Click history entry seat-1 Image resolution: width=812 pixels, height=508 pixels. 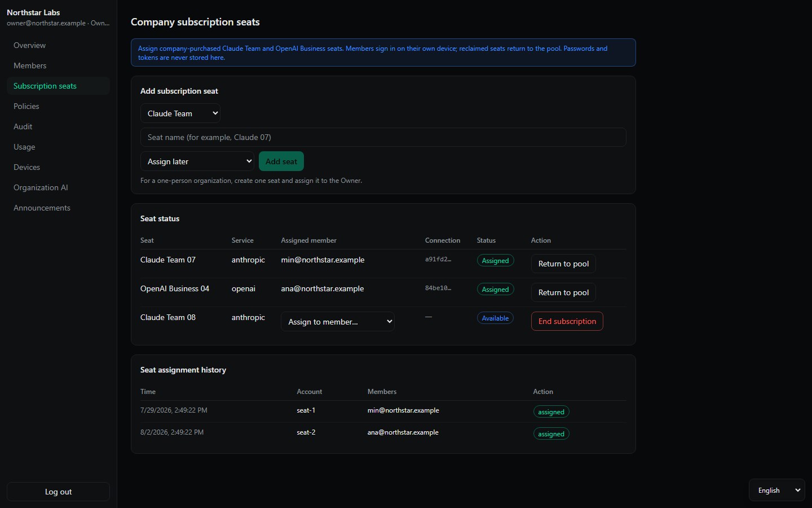click(306, 410)
